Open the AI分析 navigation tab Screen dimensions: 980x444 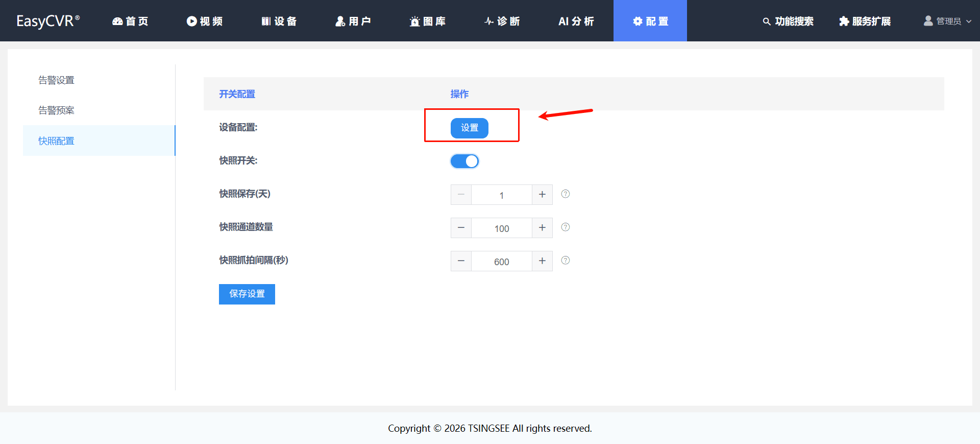click(x=576, y=21)
